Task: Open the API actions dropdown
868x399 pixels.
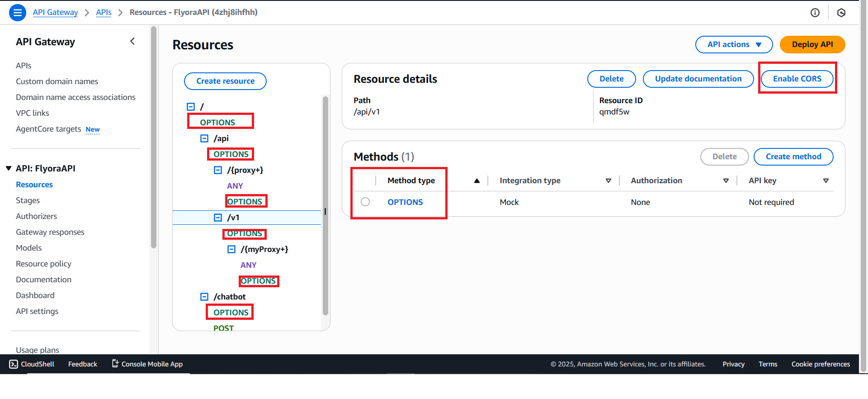Action: pos(734,44)
